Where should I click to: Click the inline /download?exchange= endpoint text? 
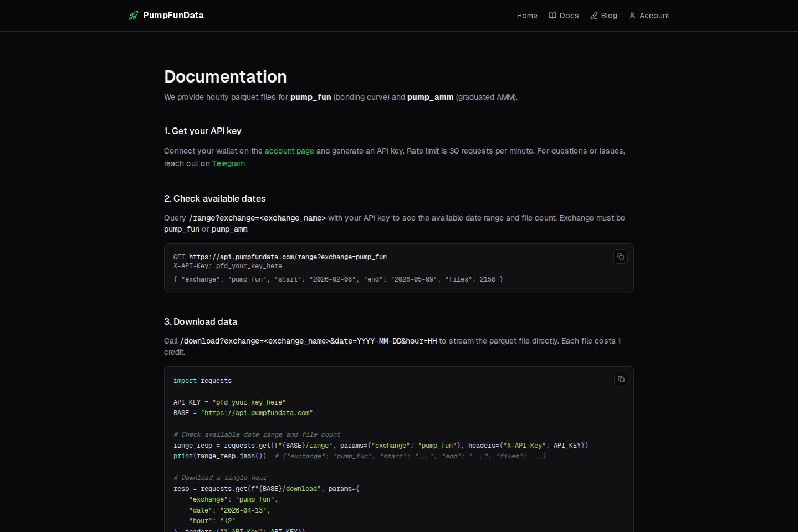pyautogui.click(x=309, y=341)
